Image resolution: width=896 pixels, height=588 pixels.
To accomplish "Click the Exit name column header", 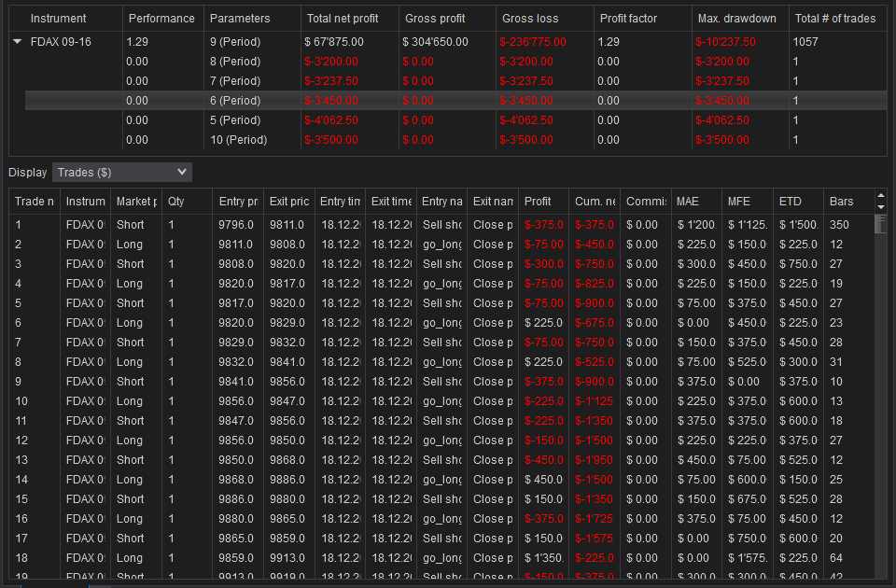I will click(x=493, y=202).
